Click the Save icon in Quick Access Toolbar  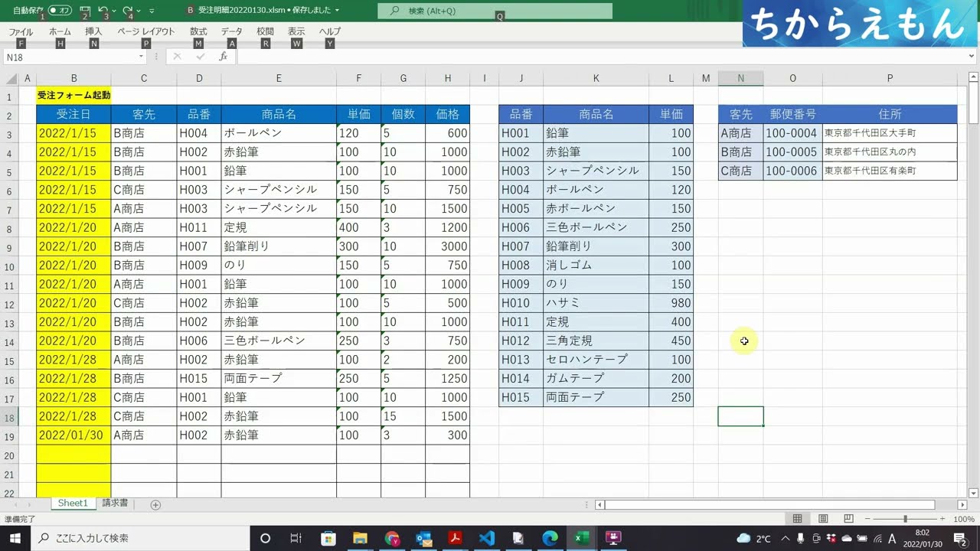[86, 11]
